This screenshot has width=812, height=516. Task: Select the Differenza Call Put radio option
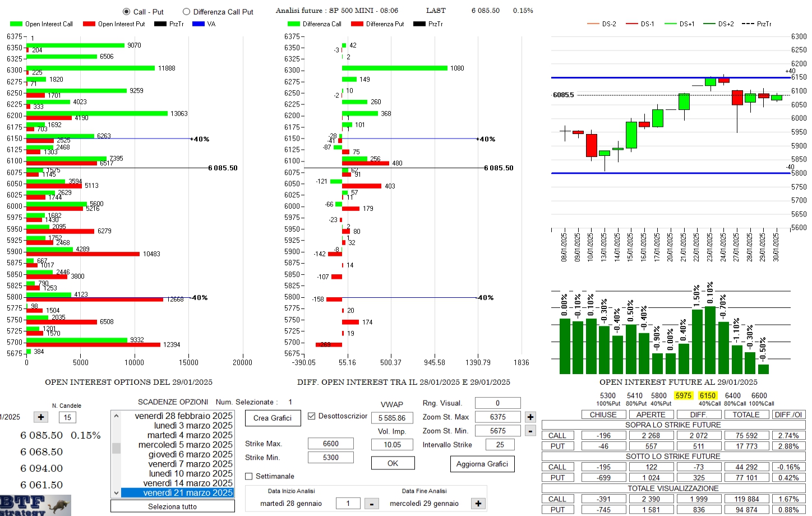pyautogui.click(x=186, y=12)
